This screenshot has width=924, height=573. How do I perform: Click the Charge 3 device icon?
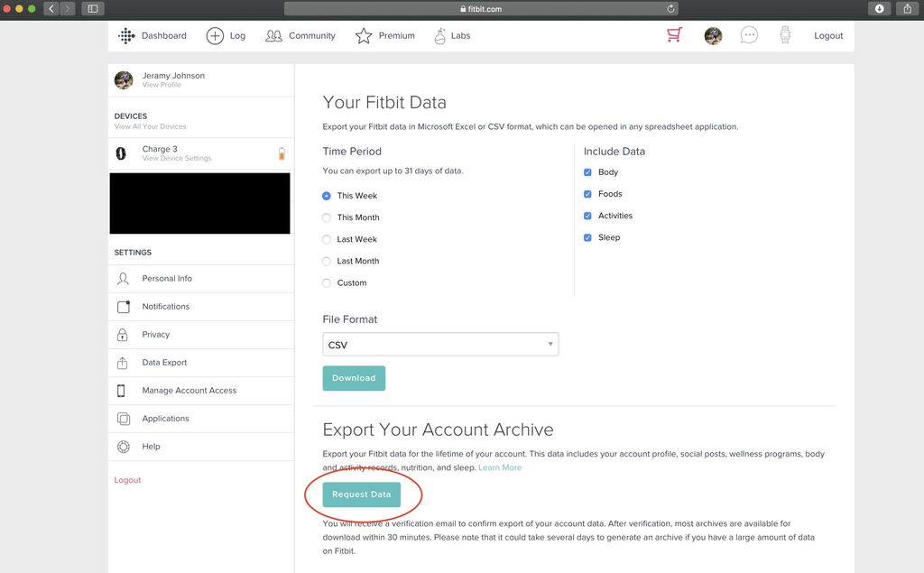pos(121,153)
